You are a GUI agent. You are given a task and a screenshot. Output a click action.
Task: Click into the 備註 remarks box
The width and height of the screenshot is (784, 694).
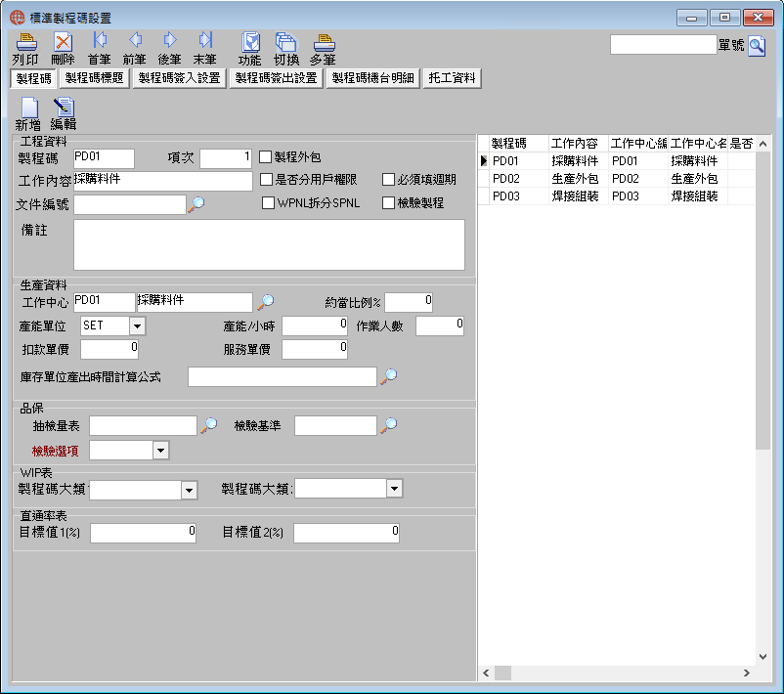pyautogui.click(x=269, y=244)
